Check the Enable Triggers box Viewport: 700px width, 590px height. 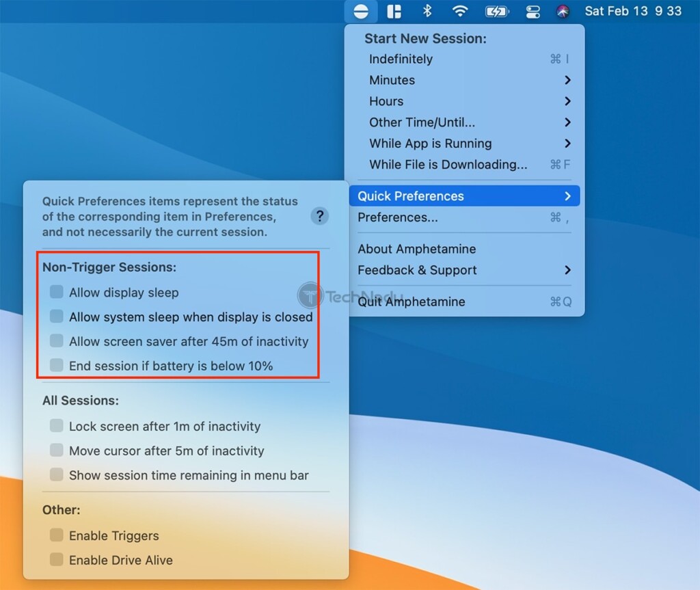(57, 535)
